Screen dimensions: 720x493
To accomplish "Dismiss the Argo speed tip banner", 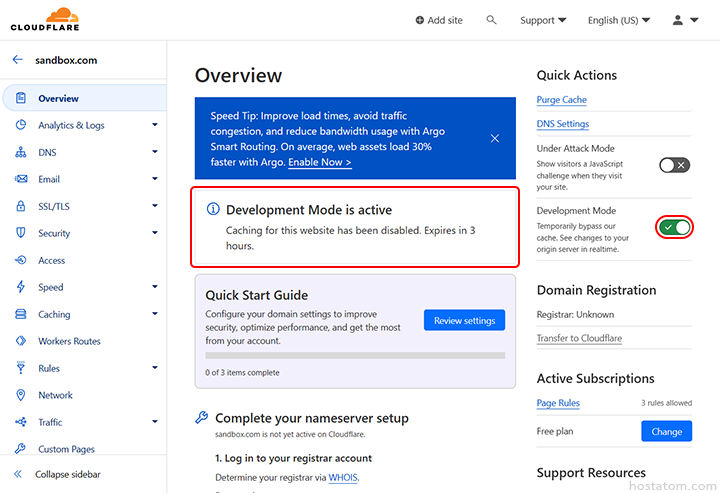I will 495,139.
